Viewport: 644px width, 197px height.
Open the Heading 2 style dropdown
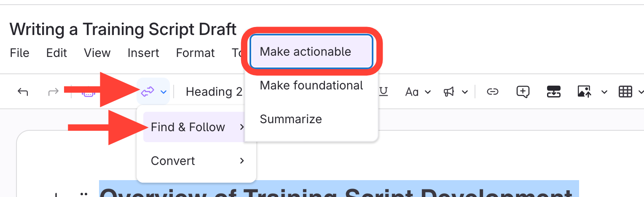[x=215, y=92]
